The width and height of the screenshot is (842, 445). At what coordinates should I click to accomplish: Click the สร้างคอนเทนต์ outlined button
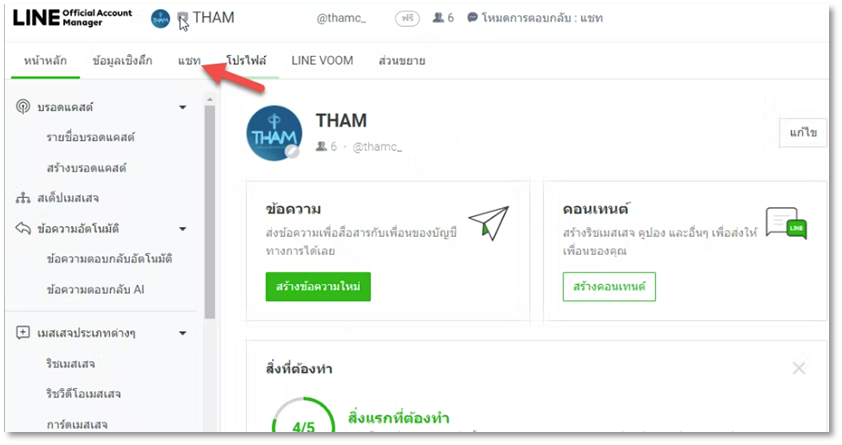[x=609, y=287]
